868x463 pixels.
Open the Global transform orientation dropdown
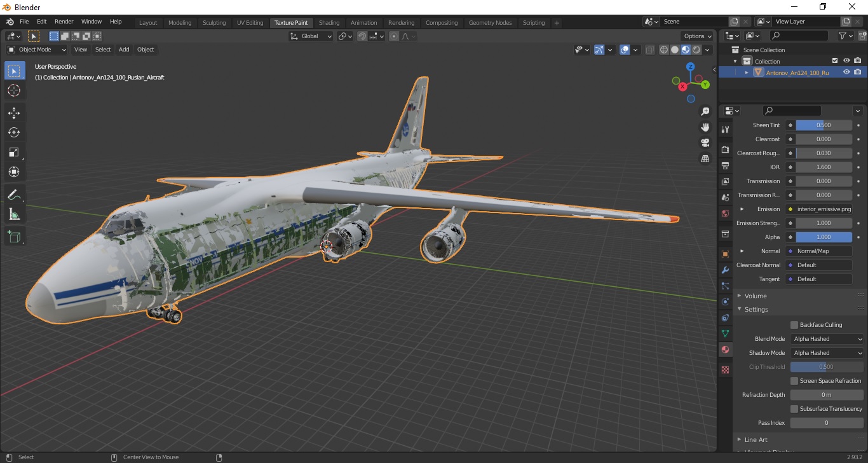tap(311, 36)
